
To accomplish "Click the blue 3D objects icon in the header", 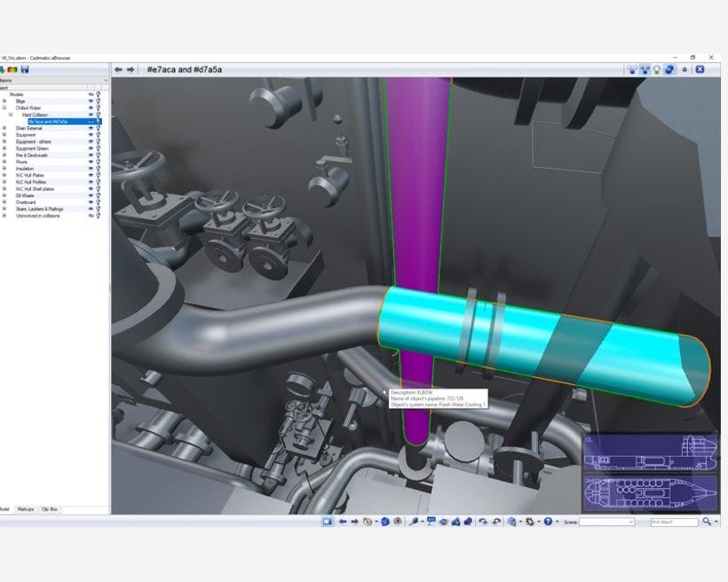I will [669, 69].
